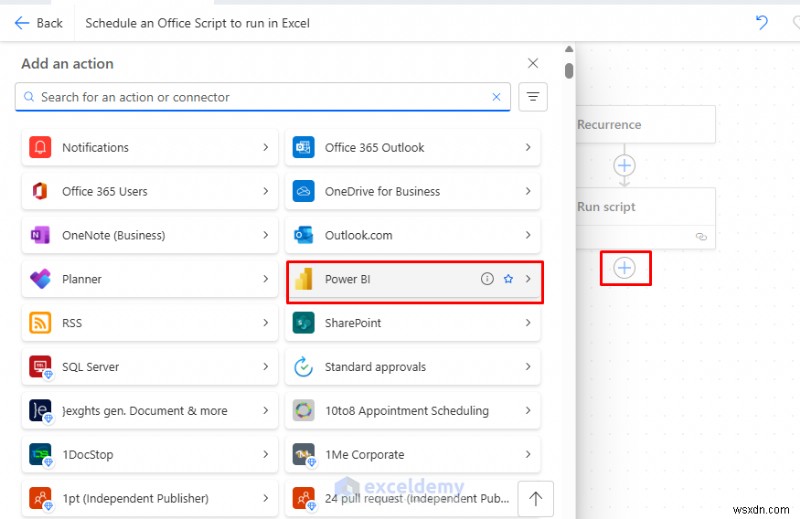Open the 24 pull request connector label

pos(417,499)
